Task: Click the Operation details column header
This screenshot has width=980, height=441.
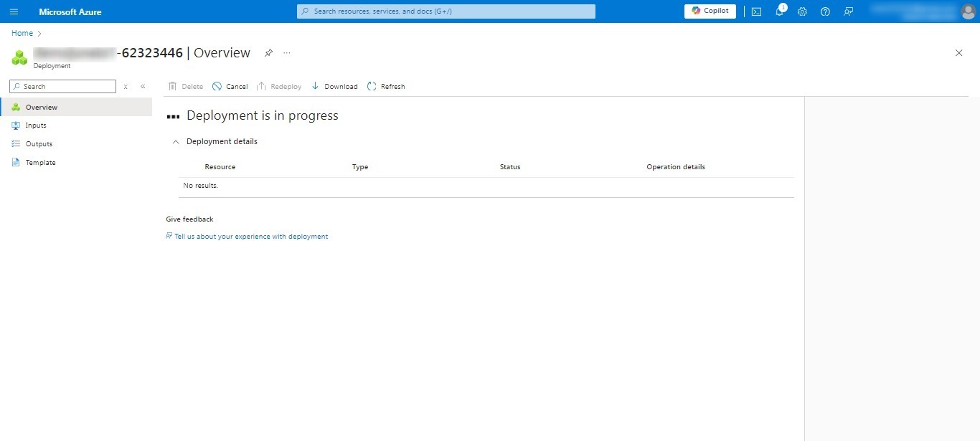Action: [x=676, y=167]
